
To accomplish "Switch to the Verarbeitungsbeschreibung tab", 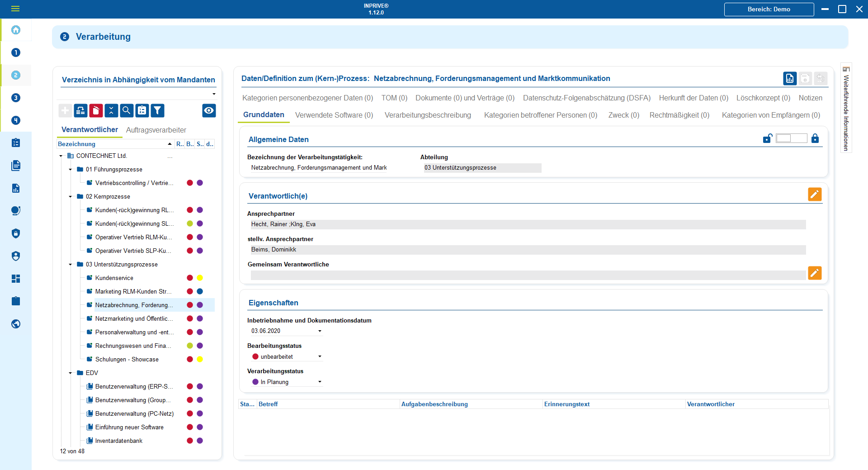I will (428, 115).
